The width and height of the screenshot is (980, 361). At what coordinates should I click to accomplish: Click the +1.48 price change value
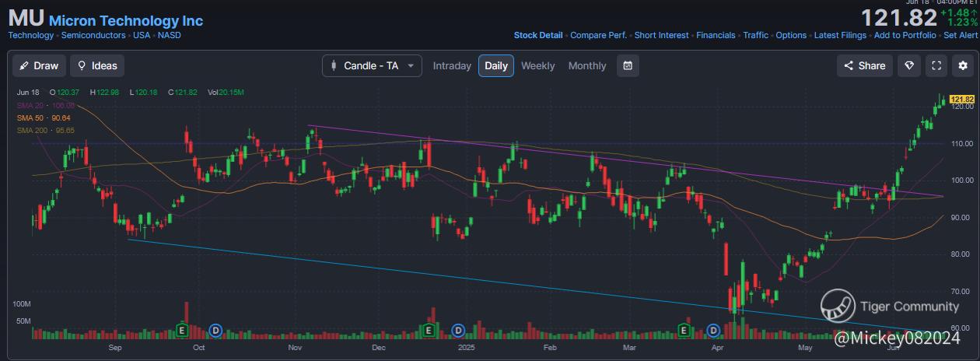point(957,12)
